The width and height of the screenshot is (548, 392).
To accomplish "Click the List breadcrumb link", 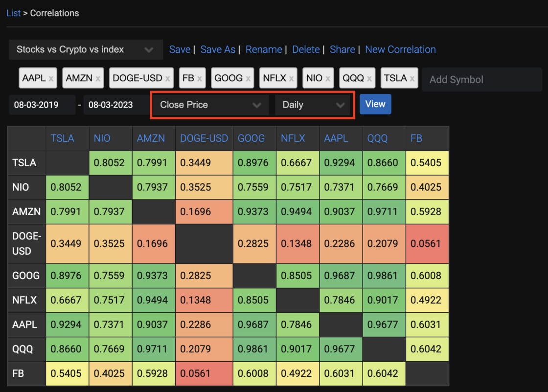I will [13, 13].
